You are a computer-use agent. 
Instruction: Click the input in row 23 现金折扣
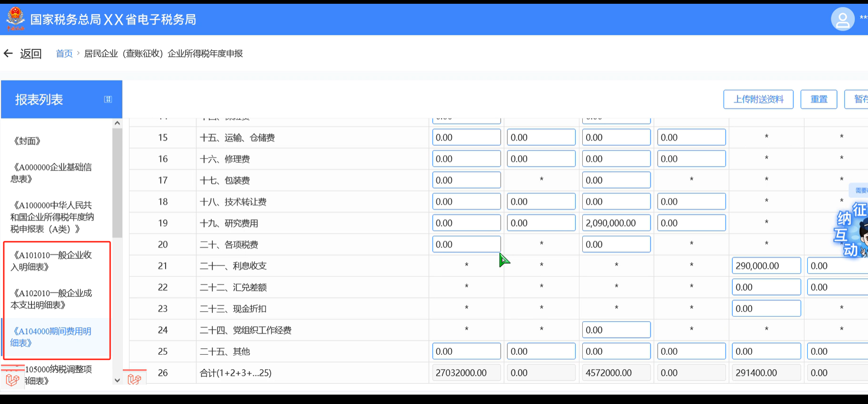click(x=766, y=309)
